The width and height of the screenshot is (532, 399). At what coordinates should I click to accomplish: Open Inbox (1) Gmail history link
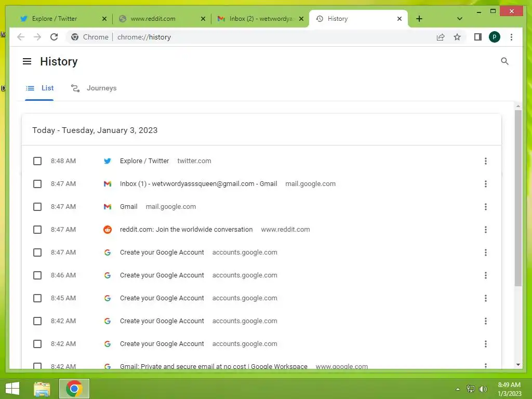pyautogui.click(x=198, y=184)
